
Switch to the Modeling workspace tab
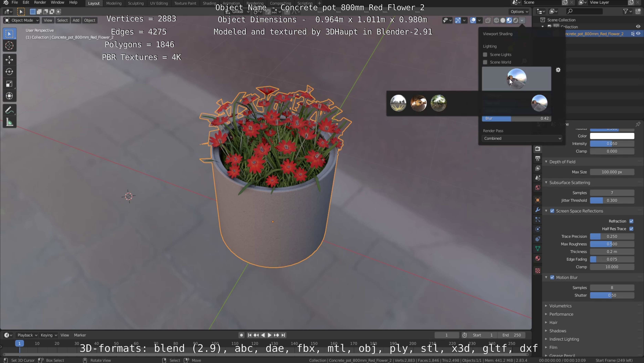(x=114, y=3)
